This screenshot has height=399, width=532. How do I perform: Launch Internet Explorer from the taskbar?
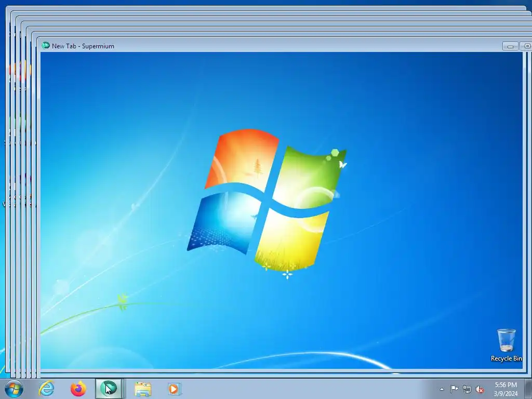click(x=46, y=389)
